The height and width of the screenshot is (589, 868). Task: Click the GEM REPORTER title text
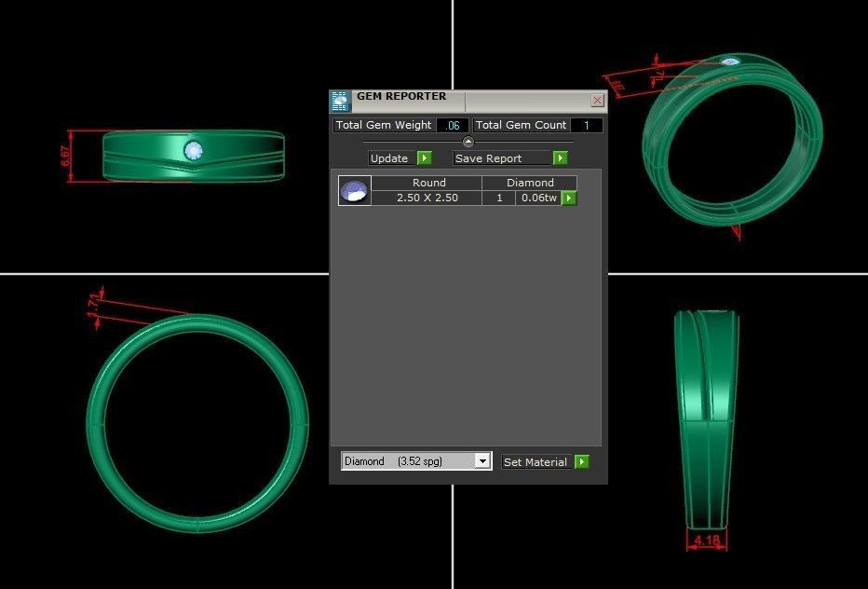click(x=401, y=96)
